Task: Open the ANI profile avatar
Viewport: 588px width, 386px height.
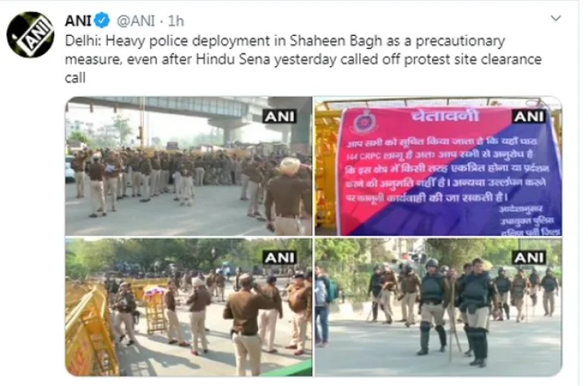Action: click(x=31, y=34)
